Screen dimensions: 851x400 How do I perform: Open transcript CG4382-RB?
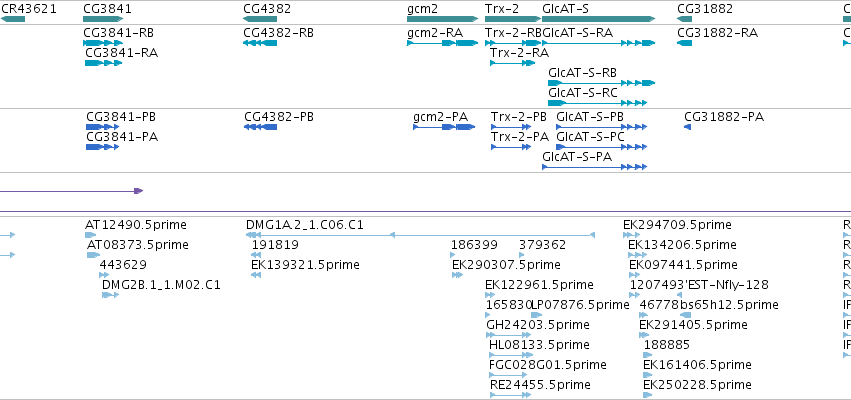click(x=278, y=33)
